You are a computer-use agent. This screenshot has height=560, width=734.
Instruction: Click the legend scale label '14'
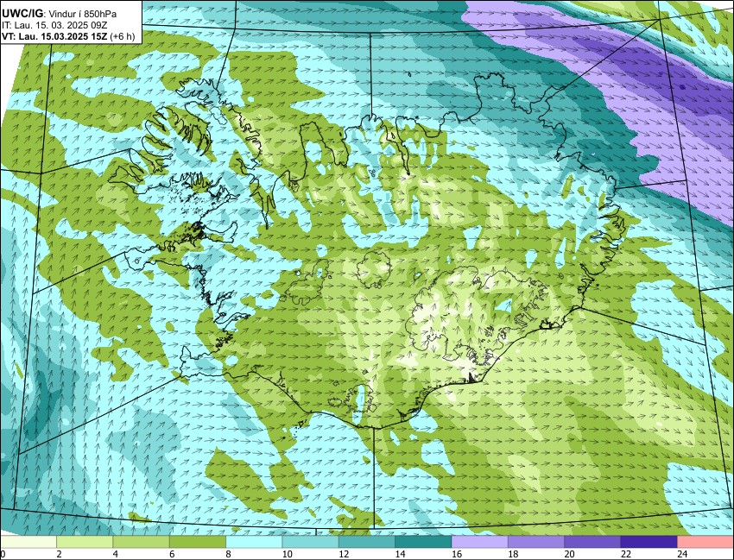(x=400, y=554)
